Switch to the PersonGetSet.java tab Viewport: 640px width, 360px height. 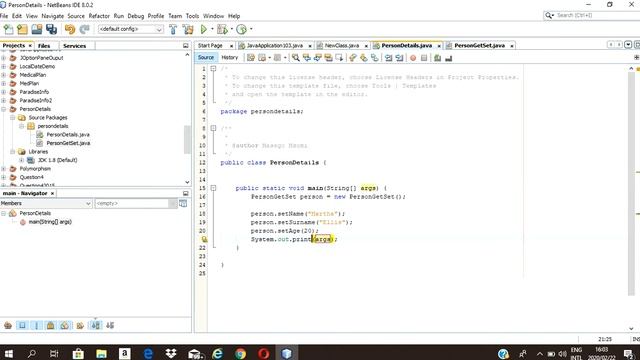point(480,45)
